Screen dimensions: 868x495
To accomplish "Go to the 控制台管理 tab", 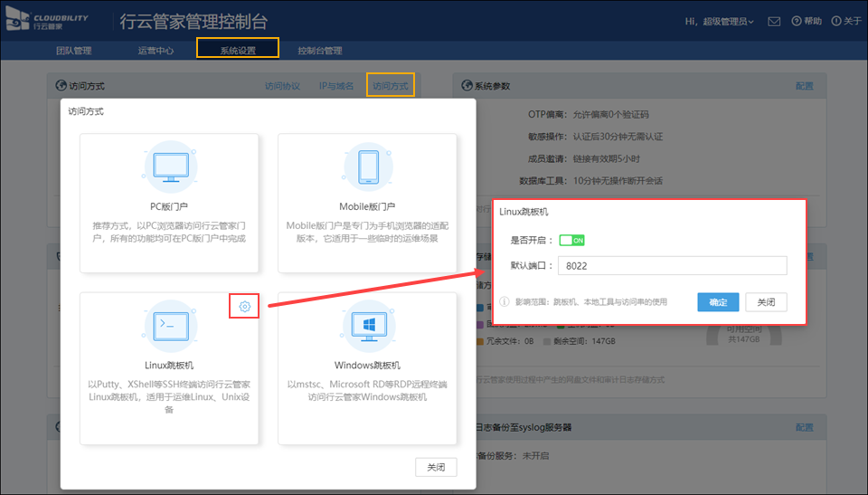I will pyautogui.click(x=320, y=51).
